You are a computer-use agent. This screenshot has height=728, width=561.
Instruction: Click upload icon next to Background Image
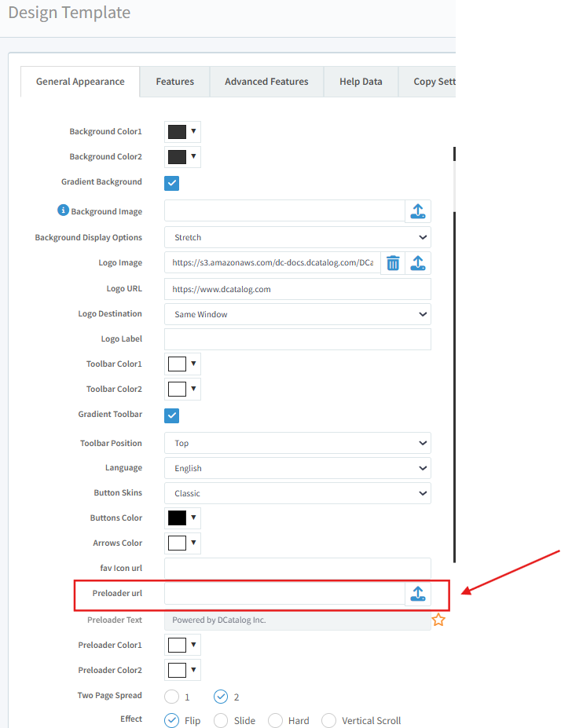tap(418, 210)
